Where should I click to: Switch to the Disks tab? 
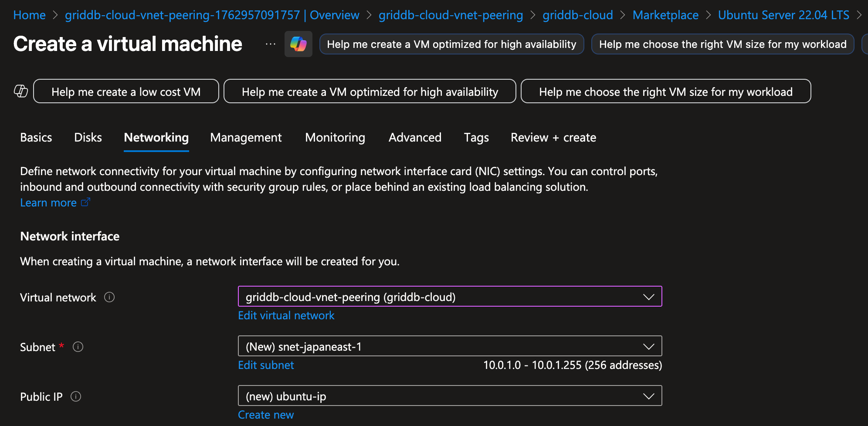point(88,138)
